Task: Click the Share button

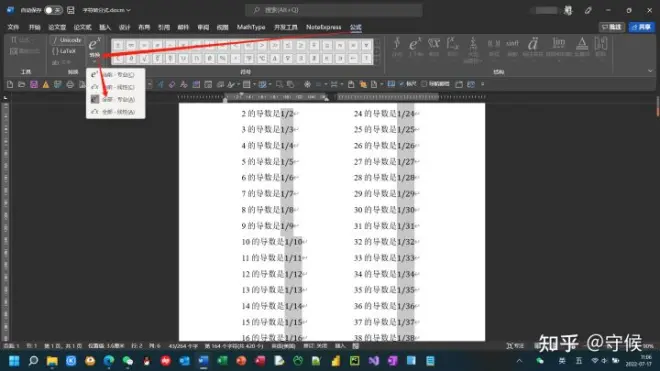Action: (641, 27)
